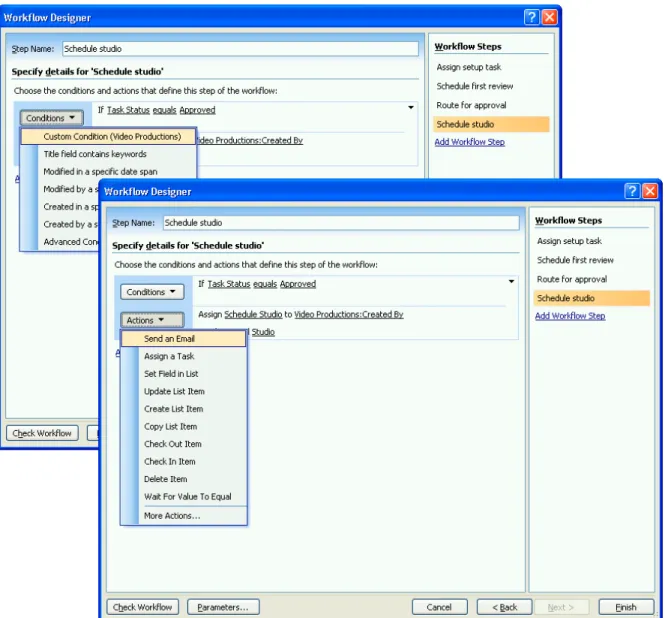The image size is (665, 618).
Task: Click Video Productions:Created By link in the front window
Action: [349, 314]
